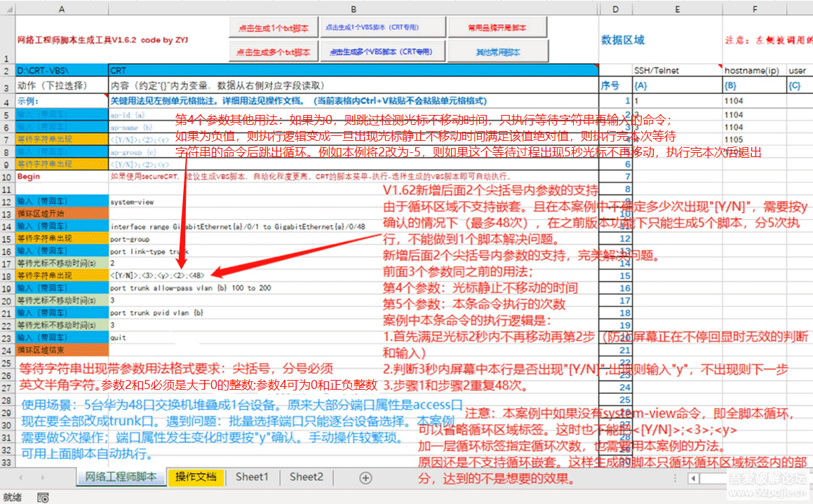Click the 点击生成多个txt脚本 button
The height and width of the screenshot is (504, 813).
(274, 52)
